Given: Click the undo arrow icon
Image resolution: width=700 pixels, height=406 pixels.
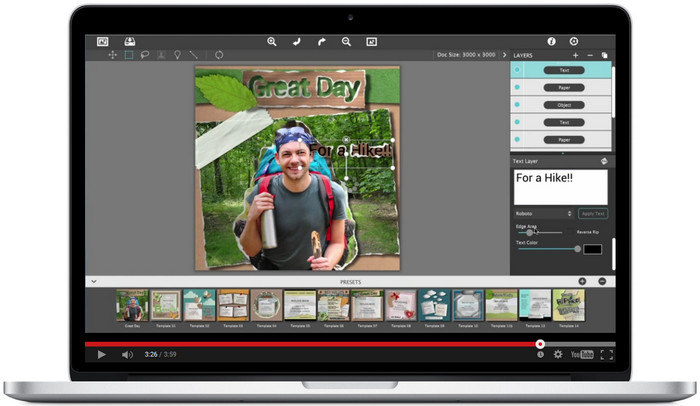Looking at the screenshot, I should pos(297,41).
